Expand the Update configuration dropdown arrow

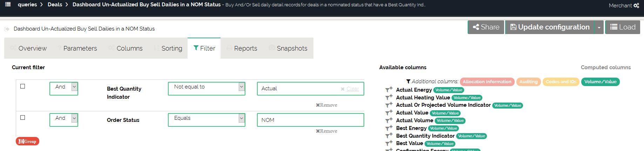pyautogui.click(x=599, y=27)
